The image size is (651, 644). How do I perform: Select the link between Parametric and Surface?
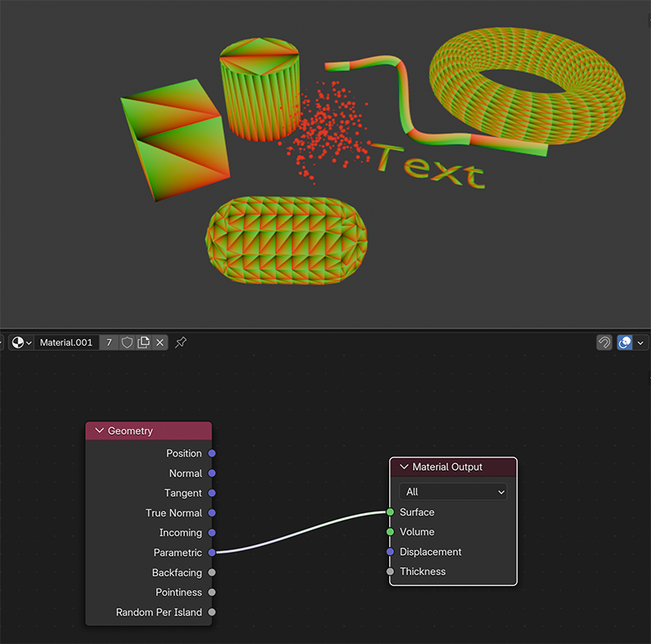301,532
